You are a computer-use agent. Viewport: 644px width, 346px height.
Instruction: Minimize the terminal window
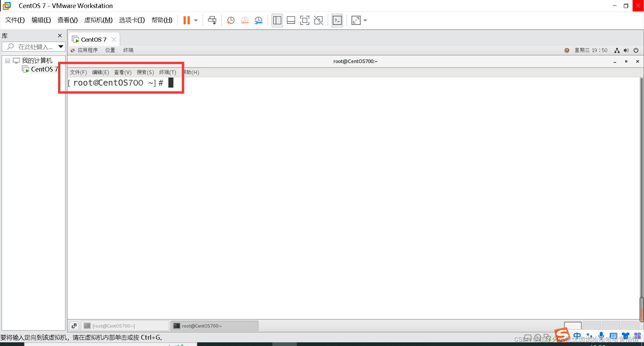(x=615, y=62)
